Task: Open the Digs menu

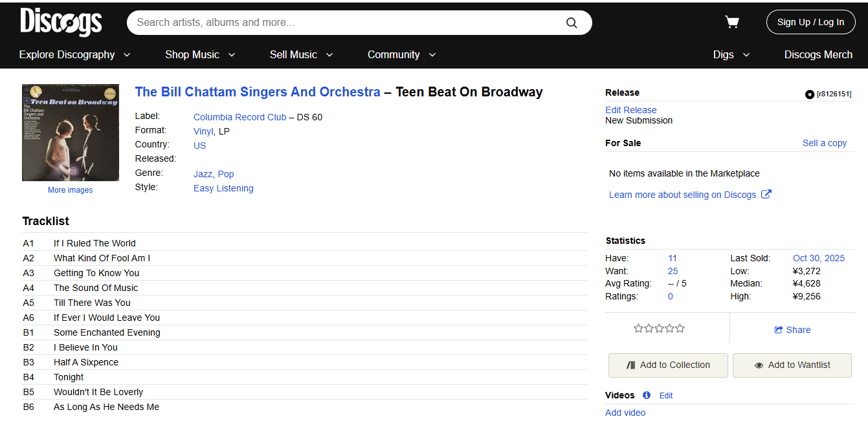Action: 731,55
